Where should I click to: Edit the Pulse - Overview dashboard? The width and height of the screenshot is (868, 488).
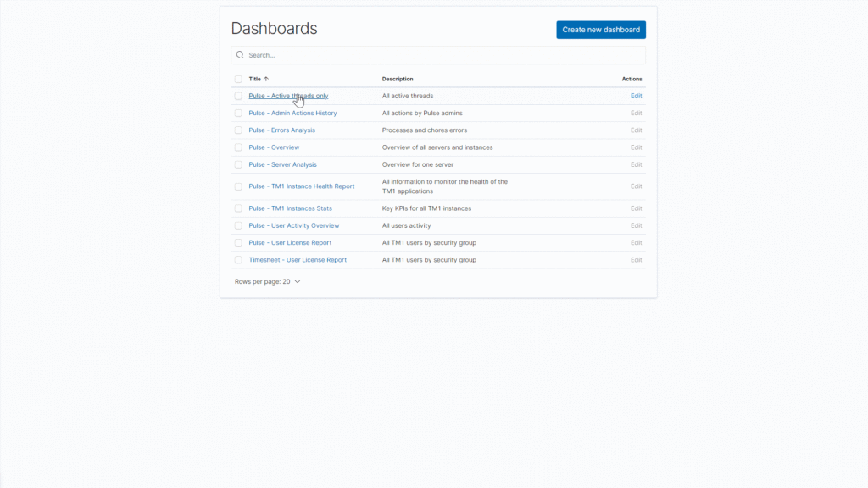click(x=636, y=147)
